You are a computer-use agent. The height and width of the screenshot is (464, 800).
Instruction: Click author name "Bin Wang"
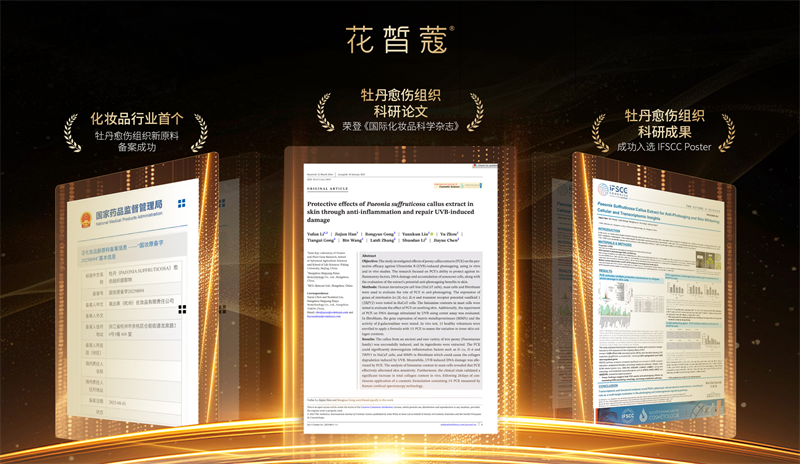point(352,240)
